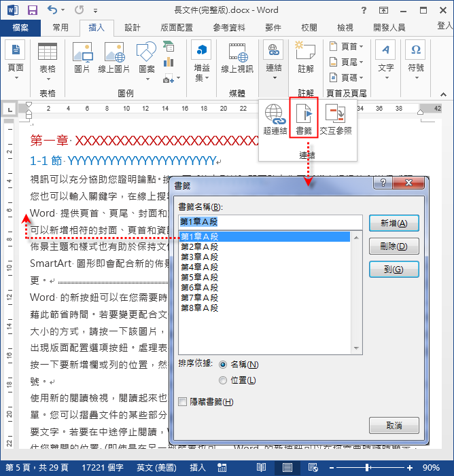Switch to the 參考資料 references tab
454x476 pixels.
(x=229, y=28)
